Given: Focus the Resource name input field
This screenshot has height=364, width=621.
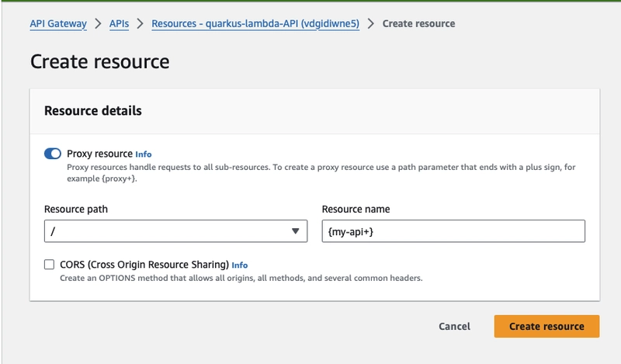Looking at the screenshot, I should point(453,231).
